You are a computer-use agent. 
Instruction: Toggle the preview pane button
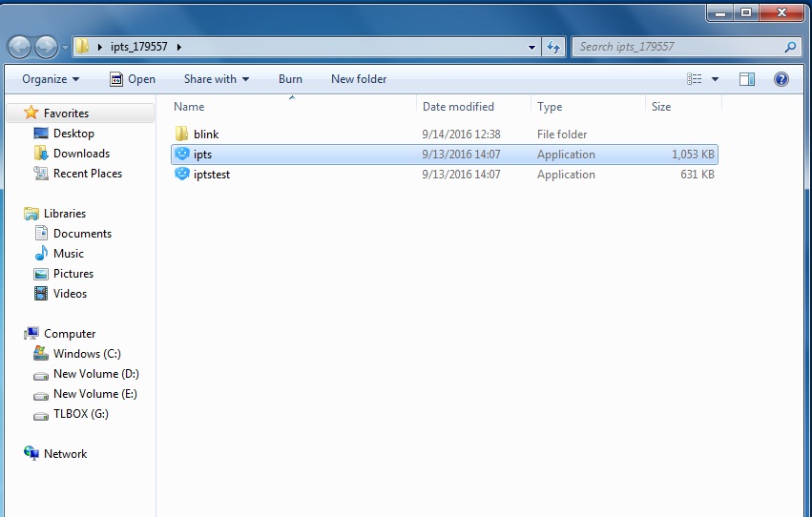point(747,79)
